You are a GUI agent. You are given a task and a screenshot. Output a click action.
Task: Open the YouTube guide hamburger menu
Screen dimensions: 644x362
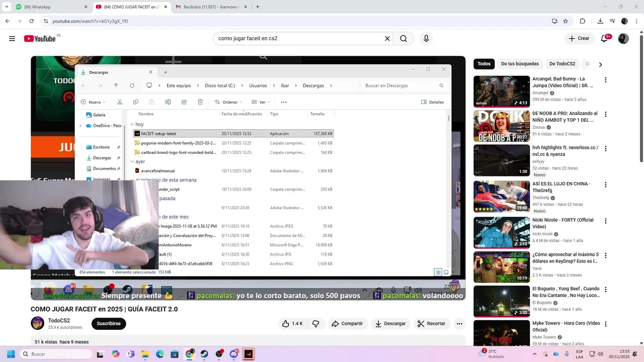12,39
